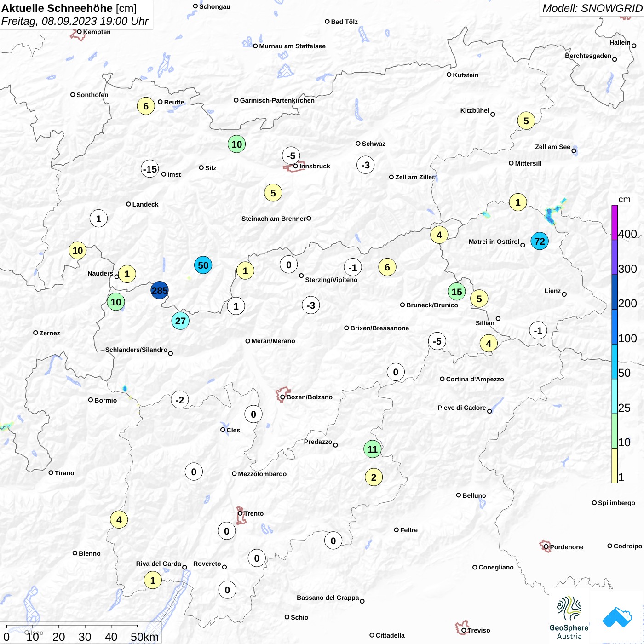Viewport: 644px width, 644px height.
Task: Click the Landeck town label
Action: [145, 204]
